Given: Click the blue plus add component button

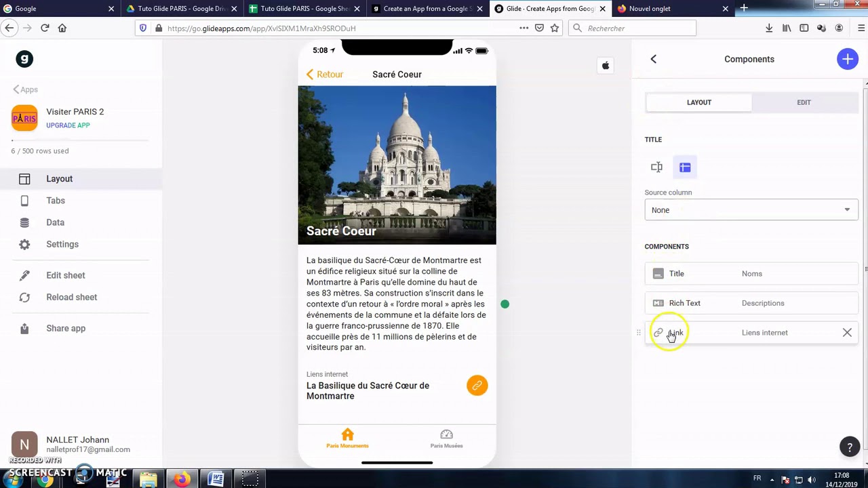Looking at the screenshot, I should [x=847, y=59].
